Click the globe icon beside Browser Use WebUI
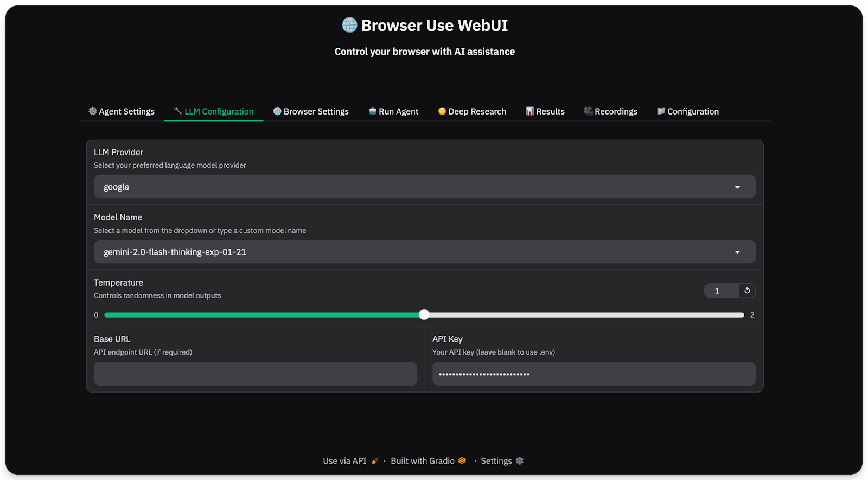The width and height of the screenshot is (868, 480). 349,25
